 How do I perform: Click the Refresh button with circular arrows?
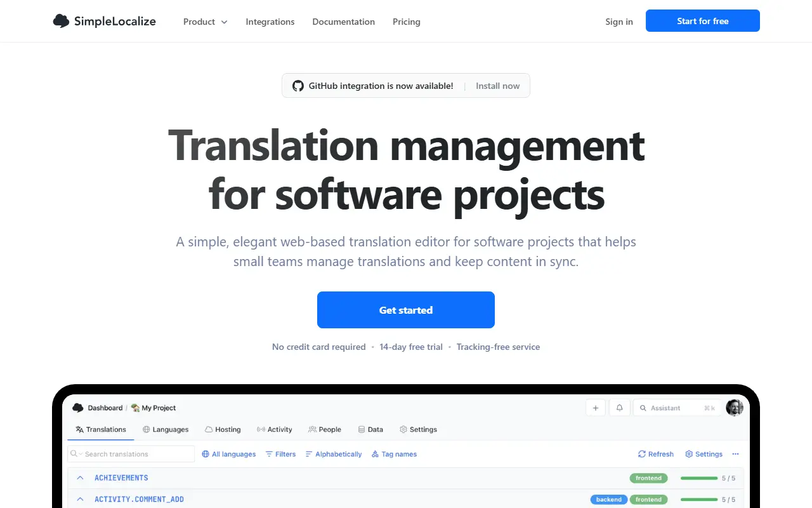656,454
